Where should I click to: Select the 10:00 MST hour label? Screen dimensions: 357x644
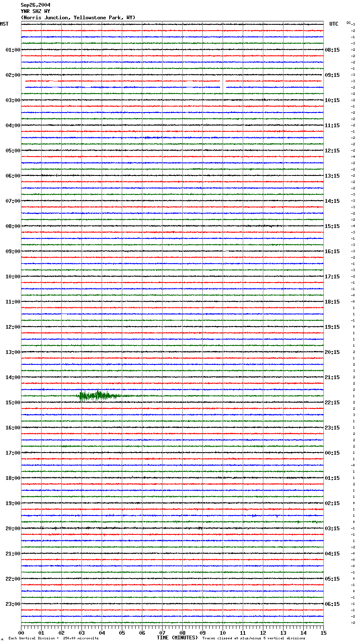[x=13, y=277]
